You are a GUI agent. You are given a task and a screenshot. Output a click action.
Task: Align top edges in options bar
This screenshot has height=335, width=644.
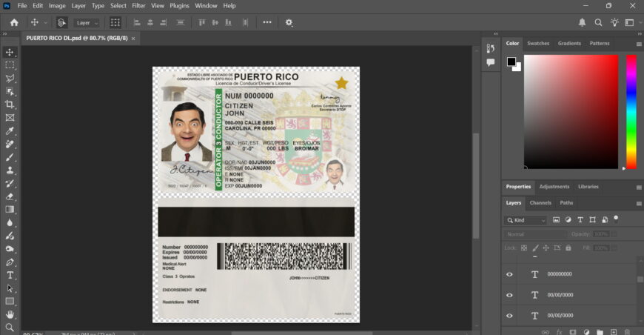coord(201,23)
